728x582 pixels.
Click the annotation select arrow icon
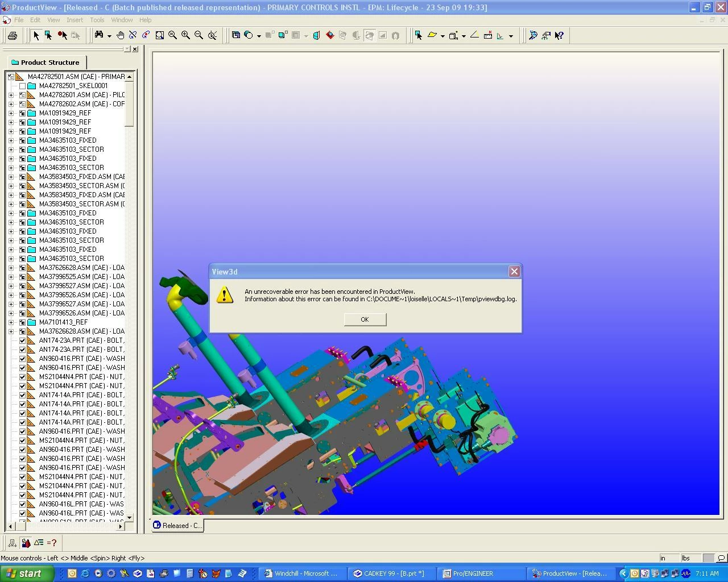419,35
